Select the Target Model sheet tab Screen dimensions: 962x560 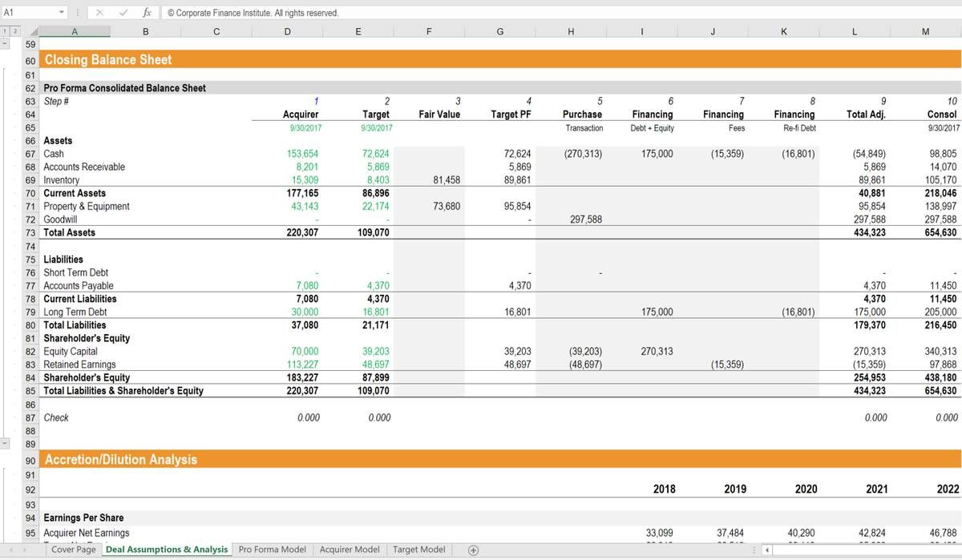418,550
